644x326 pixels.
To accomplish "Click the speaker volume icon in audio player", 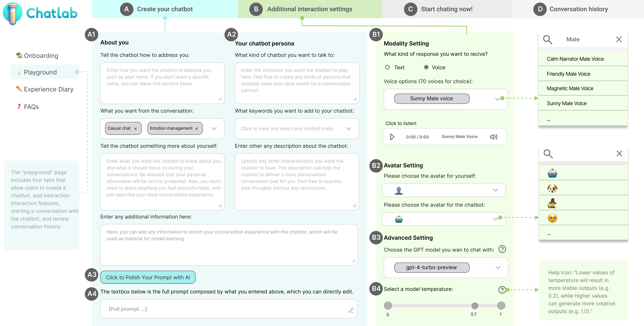I will (493, 137).
